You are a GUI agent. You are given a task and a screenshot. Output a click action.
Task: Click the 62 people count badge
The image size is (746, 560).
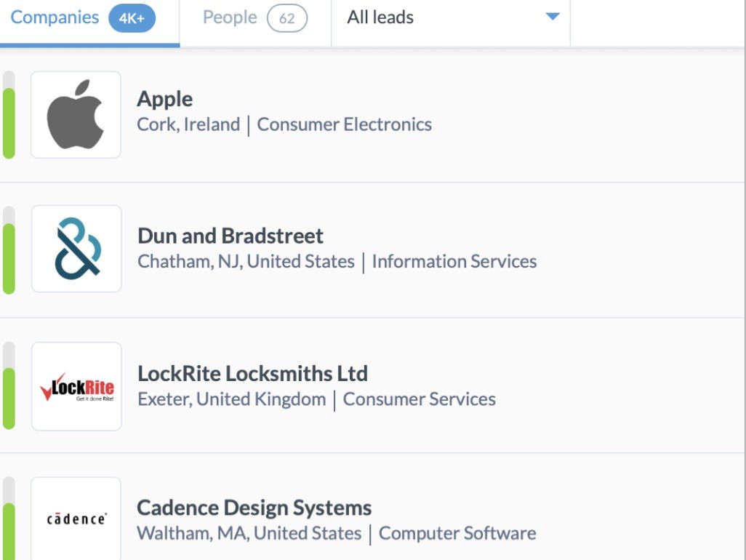[287, 19]
